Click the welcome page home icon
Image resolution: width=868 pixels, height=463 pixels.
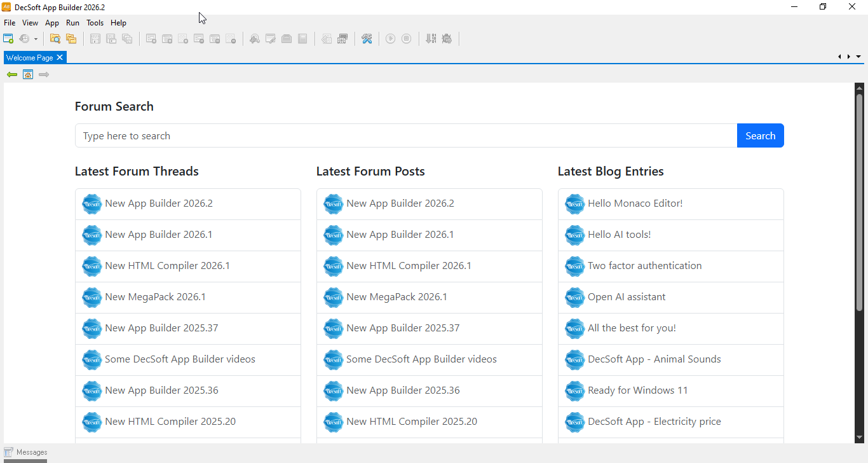(x=28, y=74)
